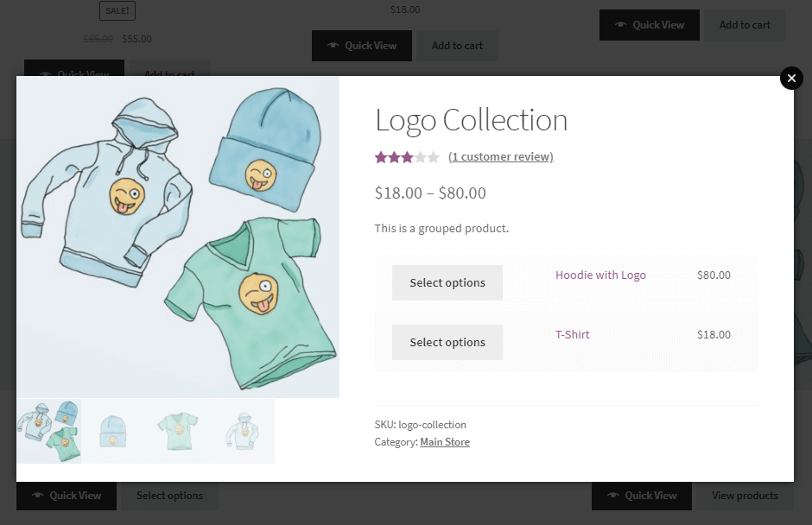The width and height of the screenshot is (812, 525).
Task: Open the Main Store category link
Action: [x=445, y=441]
